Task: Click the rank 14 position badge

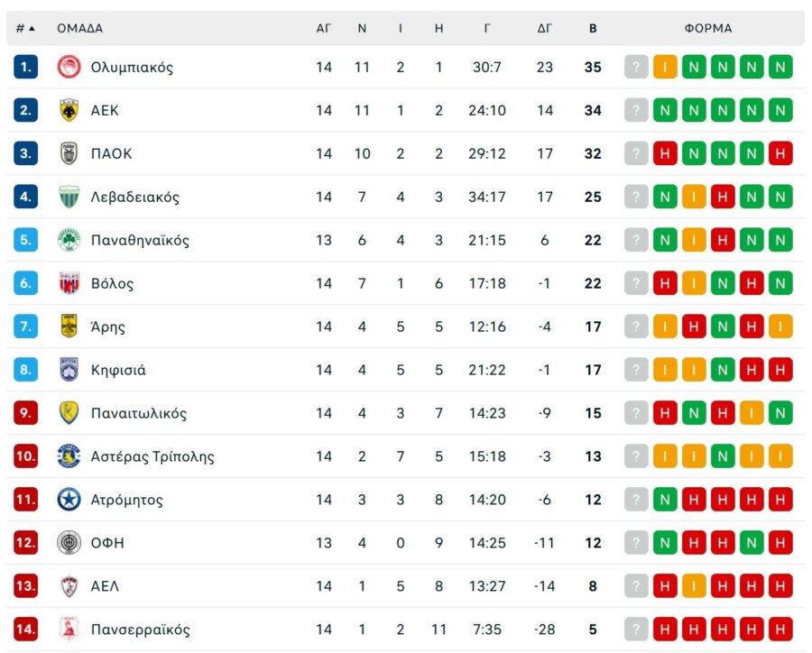Action: 26,630
